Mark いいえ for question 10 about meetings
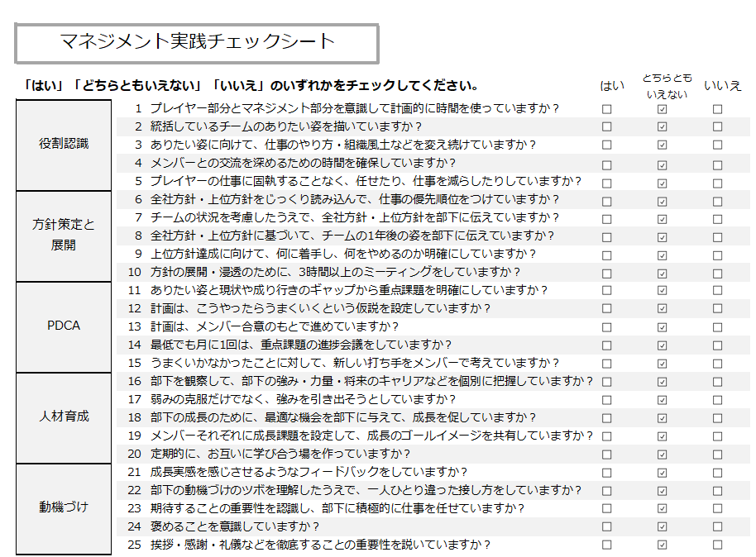This screenshot has width=756, height=557. click(x=717, y=273)
